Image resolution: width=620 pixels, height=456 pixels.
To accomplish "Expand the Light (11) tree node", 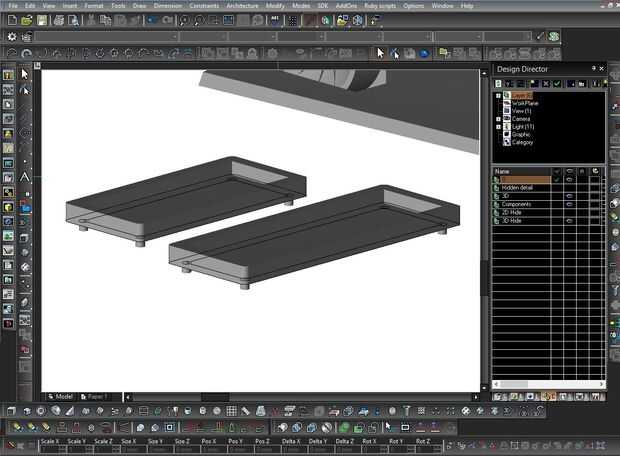I will [x=498, y=127].
